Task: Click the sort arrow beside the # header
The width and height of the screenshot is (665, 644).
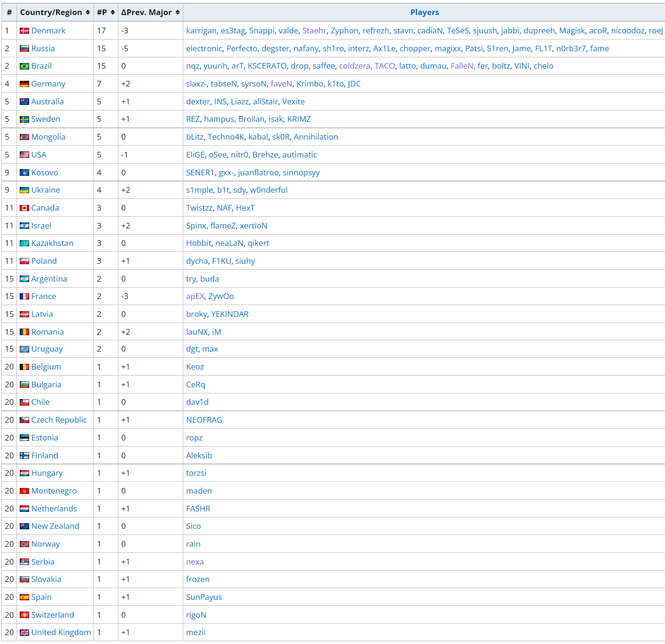Action: coord(14,12)
